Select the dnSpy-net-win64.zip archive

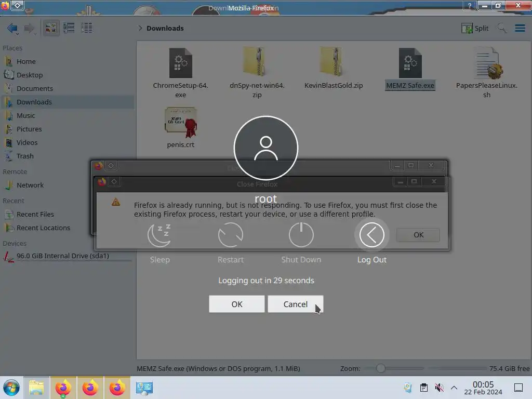(x=257, y=73)
